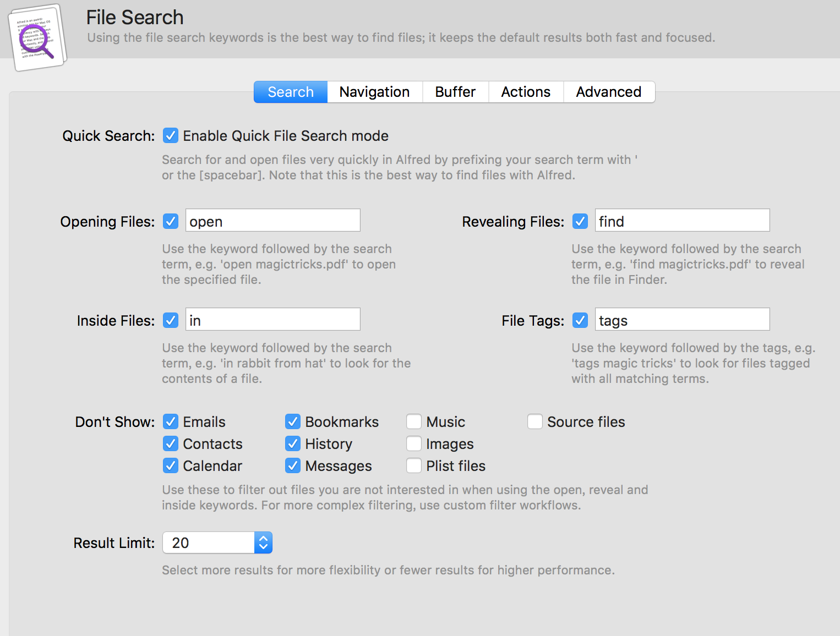Switch to the Navigation tab

coord(374,92)
